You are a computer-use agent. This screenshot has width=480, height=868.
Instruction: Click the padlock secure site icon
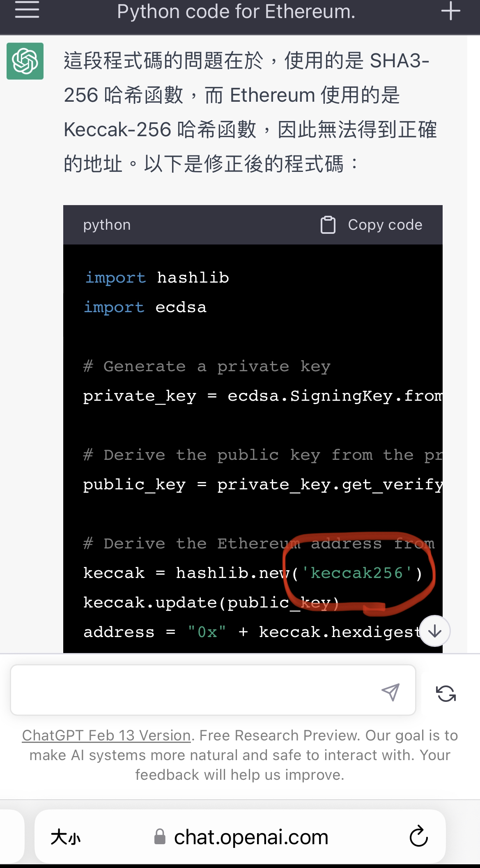pyautogui.click(x=160, y=836)
